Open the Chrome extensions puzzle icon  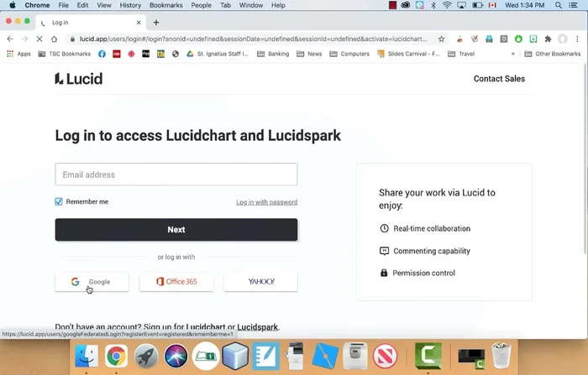(x=548, y=39)
